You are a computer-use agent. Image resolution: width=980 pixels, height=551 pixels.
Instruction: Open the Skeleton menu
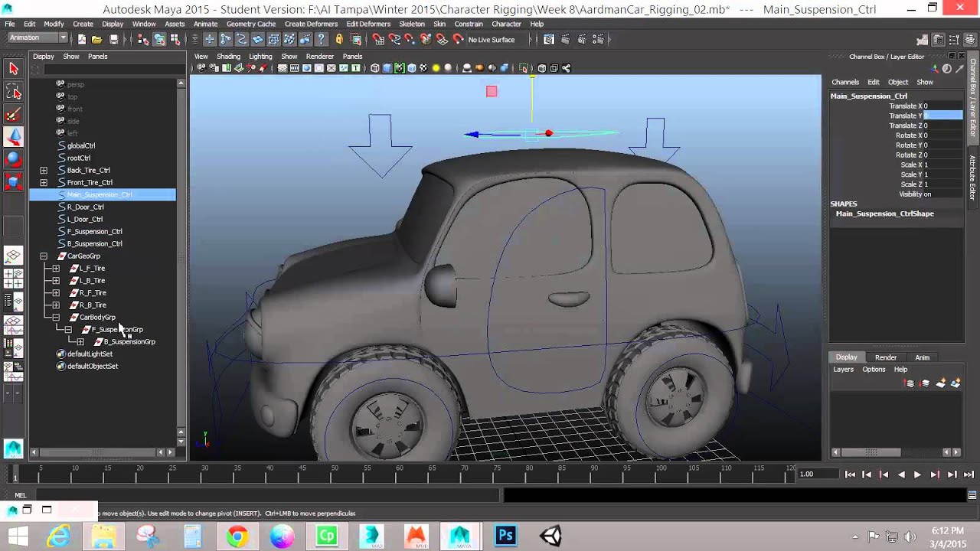(412, 24)
